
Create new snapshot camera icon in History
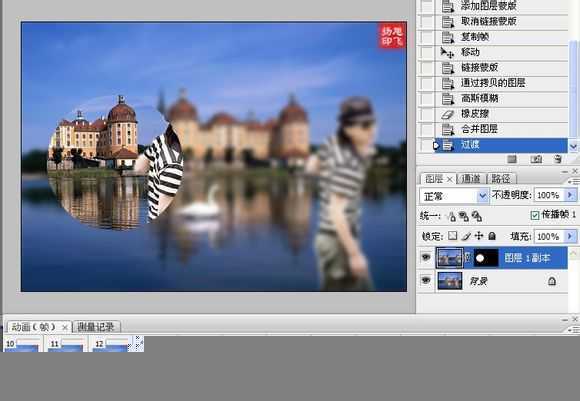[x=536, y=159]
